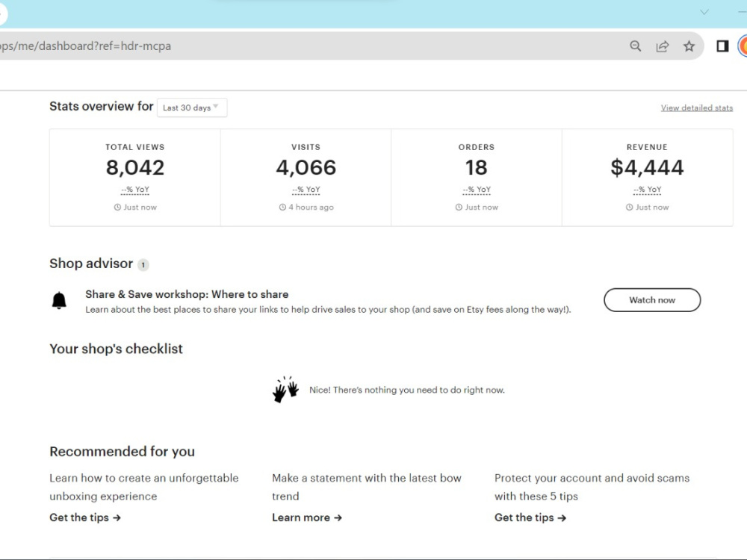
Task: Click the unforgettable unboxing experience text
Action: (144, 487)
